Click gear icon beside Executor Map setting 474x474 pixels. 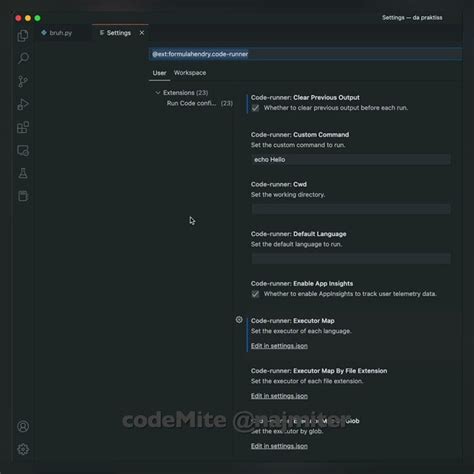(x=239, y=320)
